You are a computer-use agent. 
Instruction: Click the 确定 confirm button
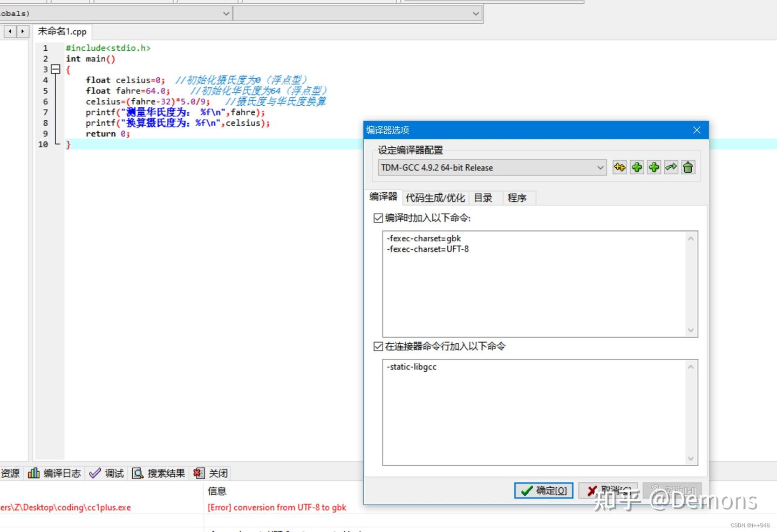point(543,490)
